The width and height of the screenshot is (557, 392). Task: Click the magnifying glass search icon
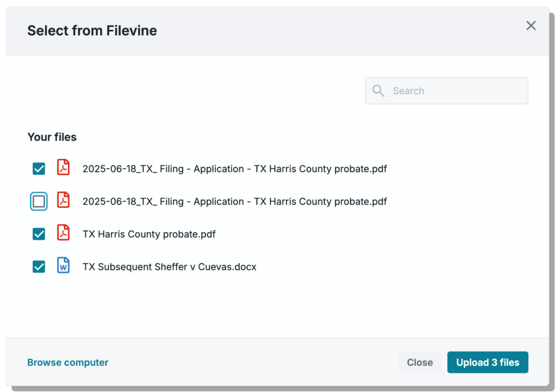coord(379,91)
